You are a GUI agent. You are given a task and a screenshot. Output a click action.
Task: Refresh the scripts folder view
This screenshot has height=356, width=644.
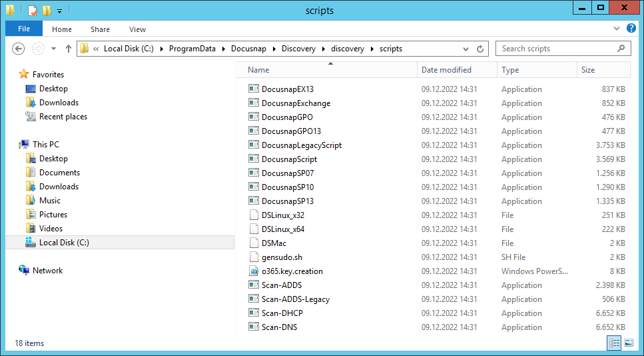pyautogui.click(x=480, y=49)
